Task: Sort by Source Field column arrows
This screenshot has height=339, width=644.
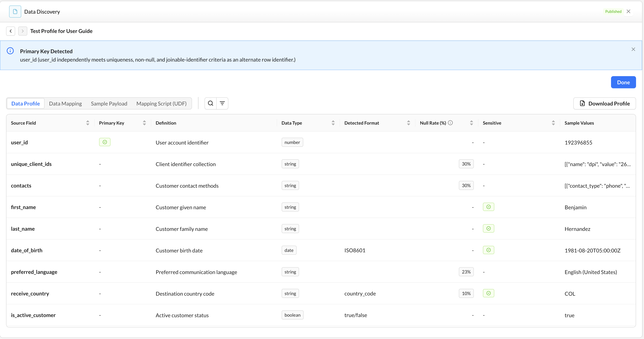Action: pos(88,123)
